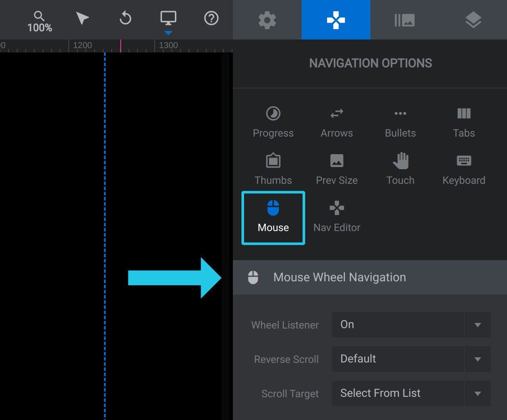This screenshot has width=507, height=420.
Task: Choose the Prev Size option
Action: click(x=336, y=169)
